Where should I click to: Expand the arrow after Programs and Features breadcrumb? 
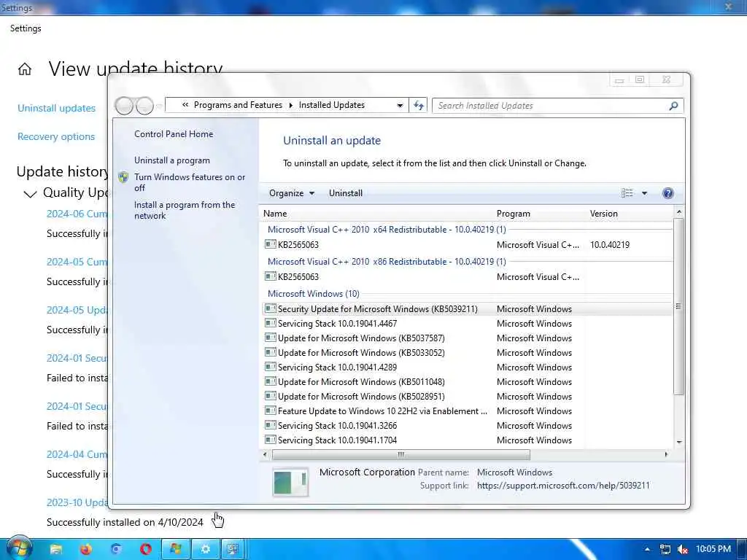coord(290,105)
